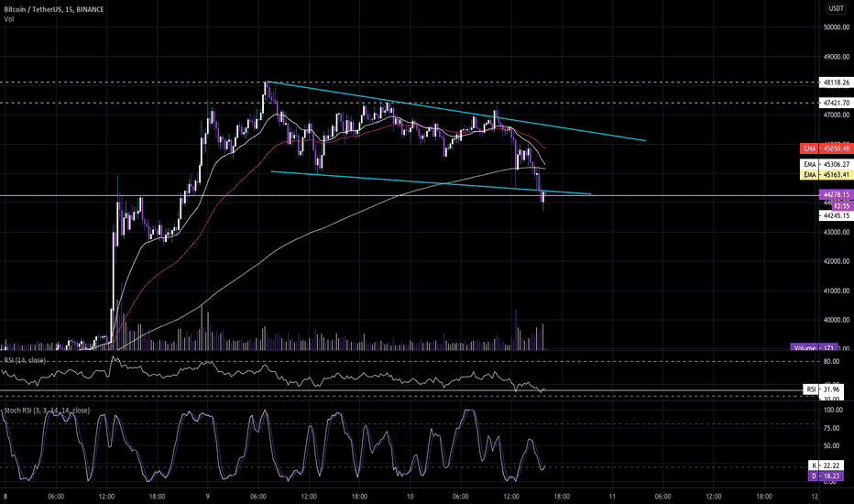Open the USDT currency selector
The width and height of the screenshot is (854, 504).
836,8
